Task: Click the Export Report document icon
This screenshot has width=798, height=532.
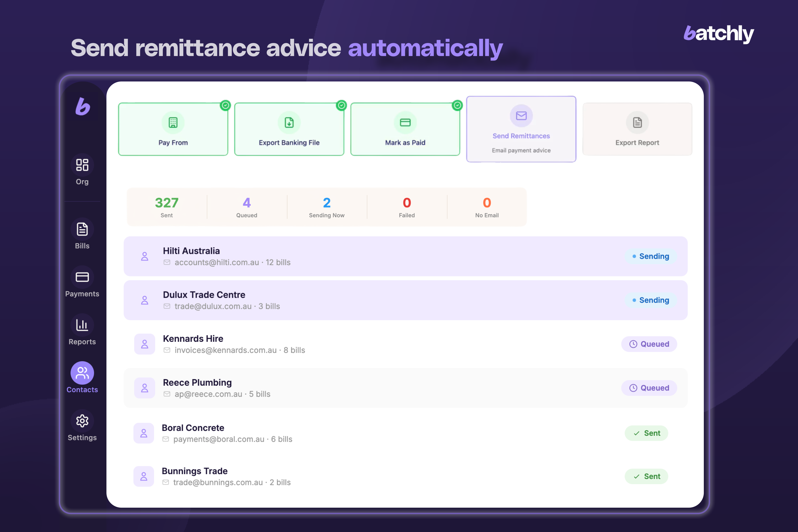Action: [637, 123]
